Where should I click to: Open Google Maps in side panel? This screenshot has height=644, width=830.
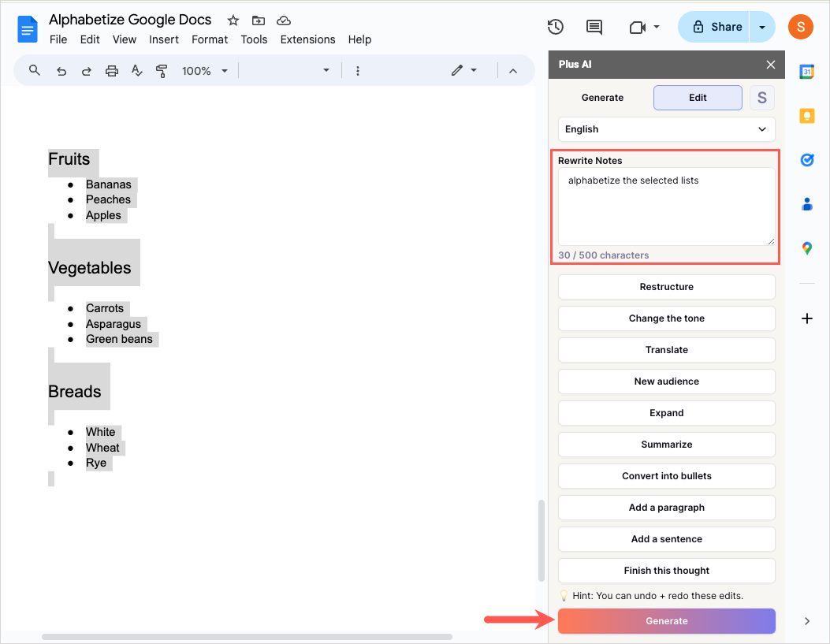pyautogui.click(x=806, y=248)
